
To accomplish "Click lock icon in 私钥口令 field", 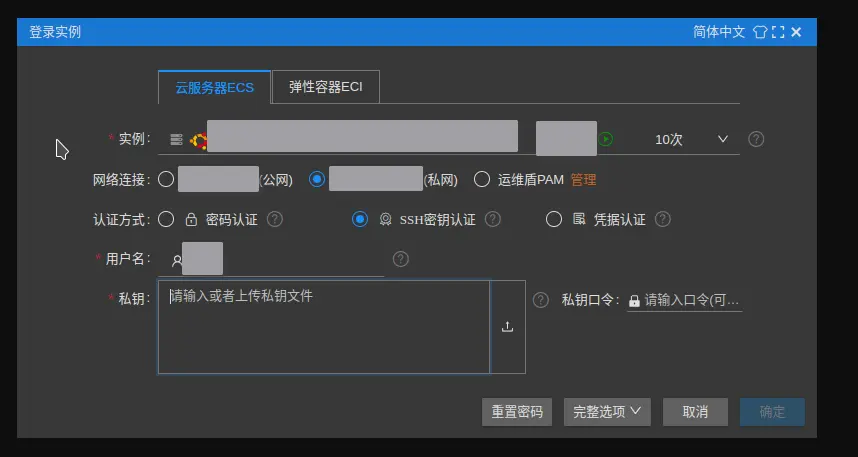I will pos(634,301).
